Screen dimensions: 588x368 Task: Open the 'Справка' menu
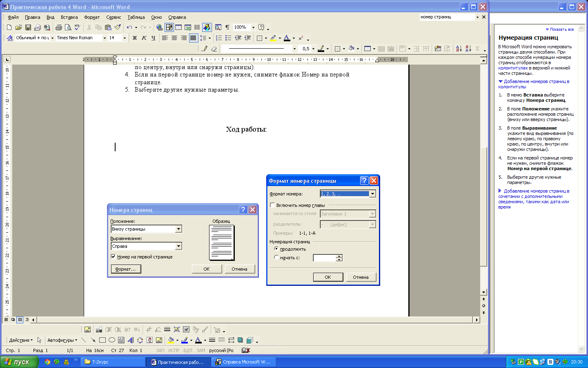(177, 17)
